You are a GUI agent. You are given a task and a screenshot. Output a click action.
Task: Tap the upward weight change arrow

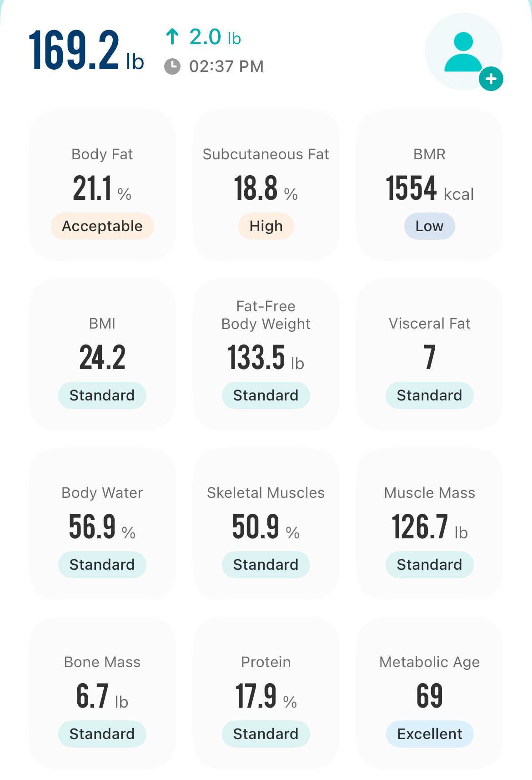(x=172, y=36)
